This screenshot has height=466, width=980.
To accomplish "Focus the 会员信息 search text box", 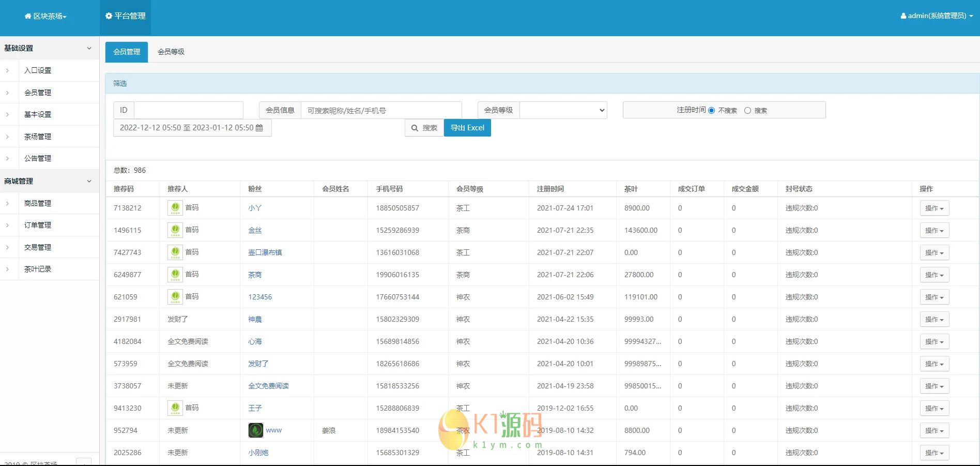I will tap(381, 110).
